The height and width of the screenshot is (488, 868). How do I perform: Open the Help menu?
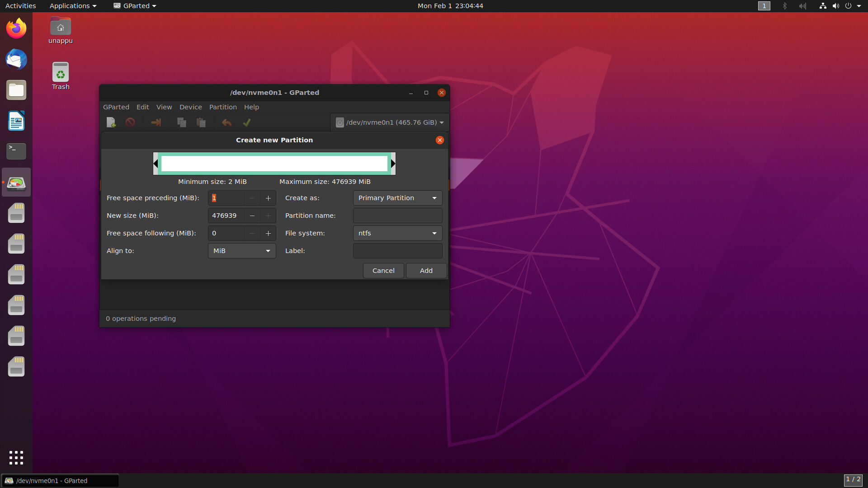pos(251,107)
